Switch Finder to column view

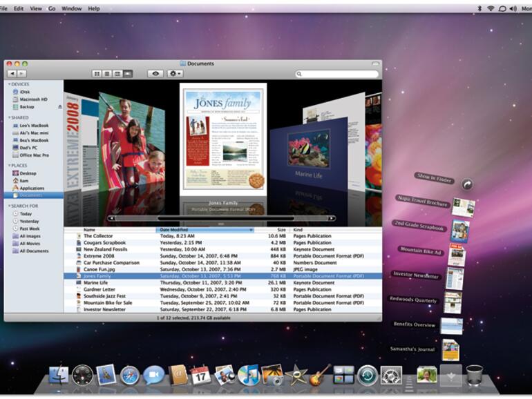point(117,74)
